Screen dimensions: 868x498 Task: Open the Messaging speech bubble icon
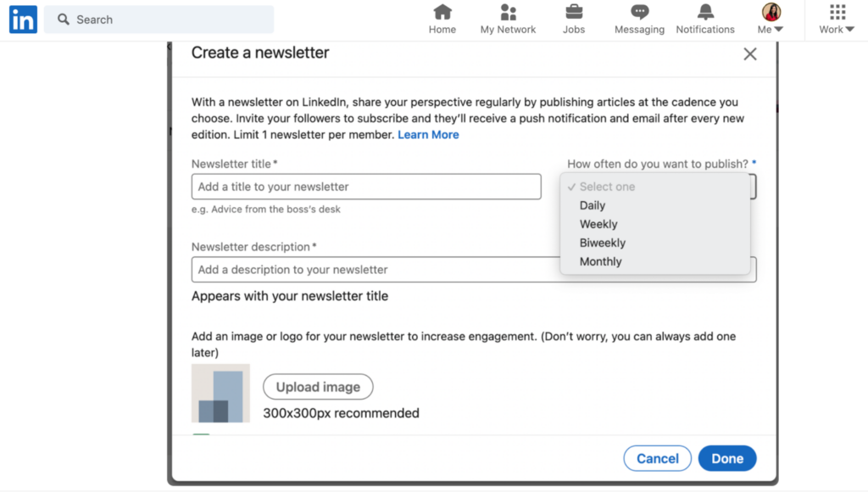point(639,12)
